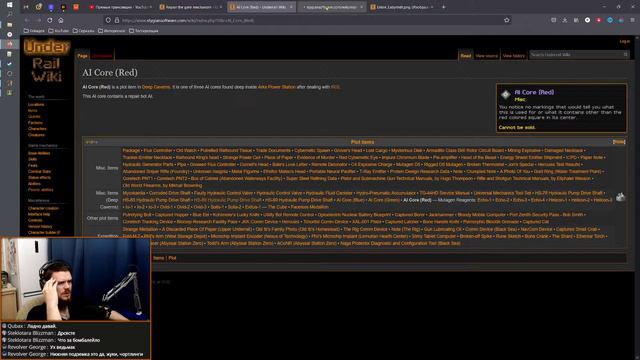
Task: Click the streamer webcam overlay
Action: (76, 279)
